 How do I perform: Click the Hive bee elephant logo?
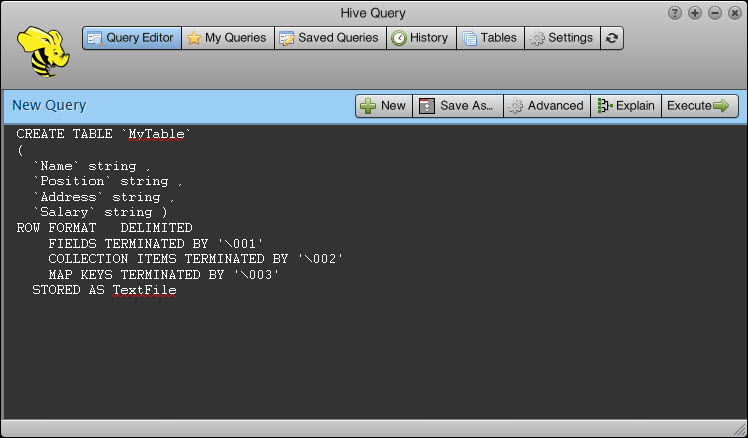40,50
